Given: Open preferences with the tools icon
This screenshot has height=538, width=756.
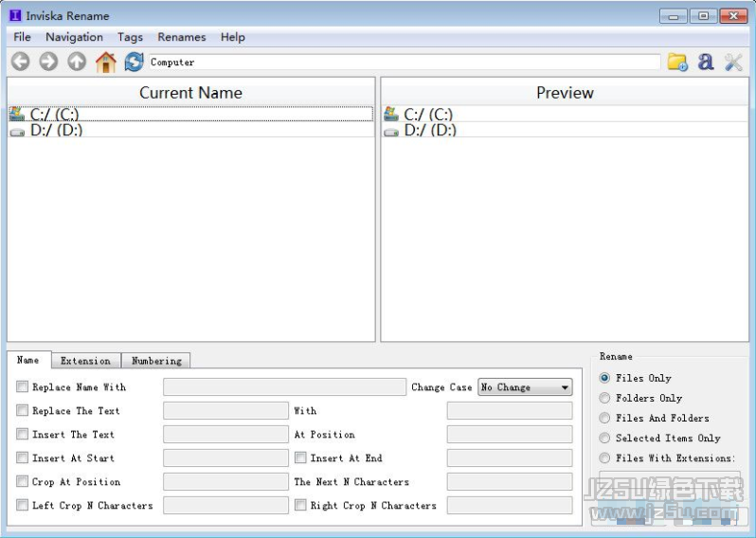Looking at the screenshot, I should [x=733, y=63].
